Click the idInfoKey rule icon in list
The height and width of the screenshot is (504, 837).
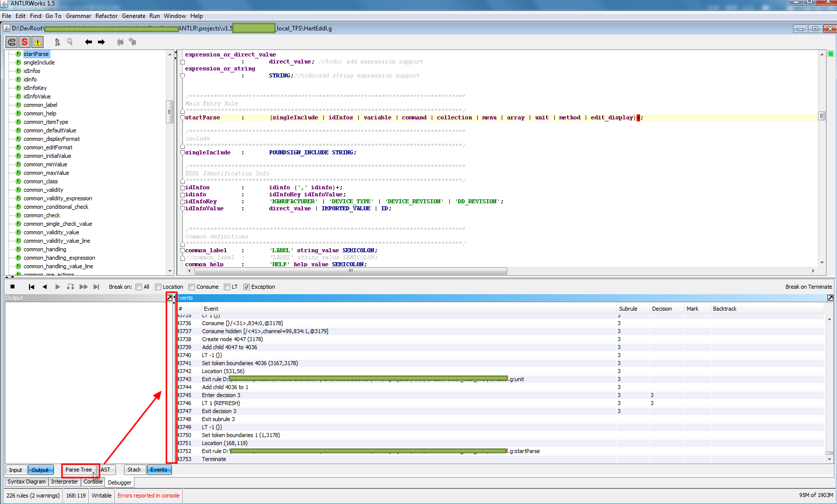(18, 88)
